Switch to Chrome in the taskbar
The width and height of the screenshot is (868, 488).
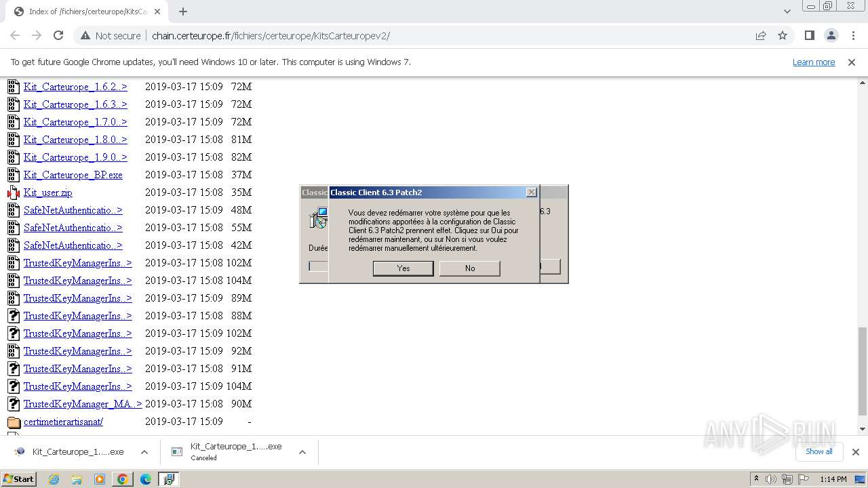coord(123,479)
